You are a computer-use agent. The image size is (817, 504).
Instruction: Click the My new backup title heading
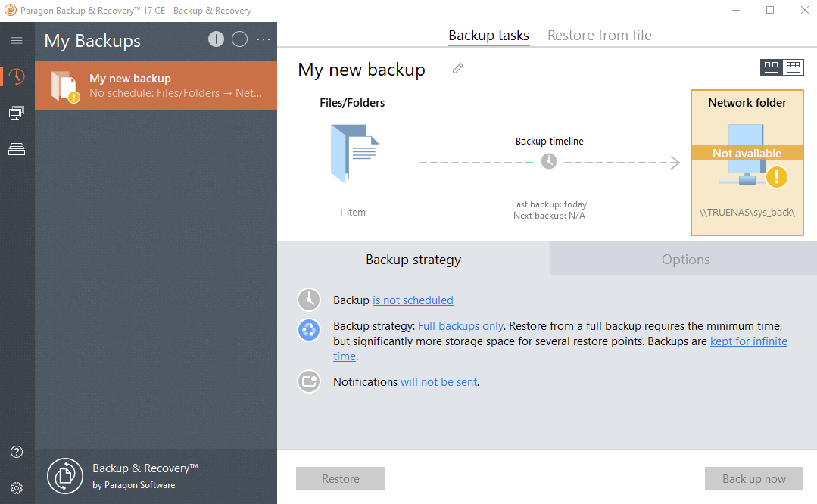[362, 70]
